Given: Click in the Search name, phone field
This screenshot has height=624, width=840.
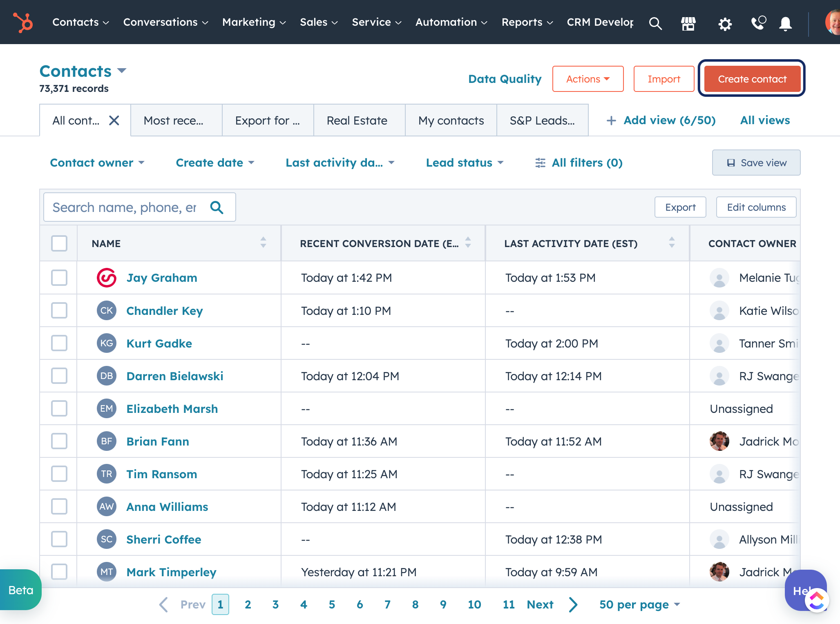Looking at the screenshot, I should tap(140, 207).
